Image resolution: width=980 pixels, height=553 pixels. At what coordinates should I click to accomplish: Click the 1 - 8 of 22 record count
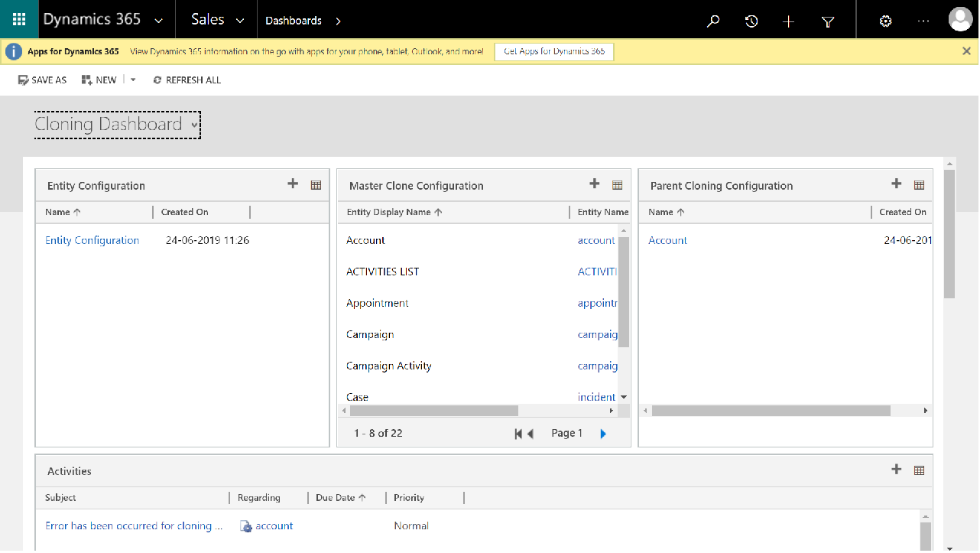[x=378, y=433]
